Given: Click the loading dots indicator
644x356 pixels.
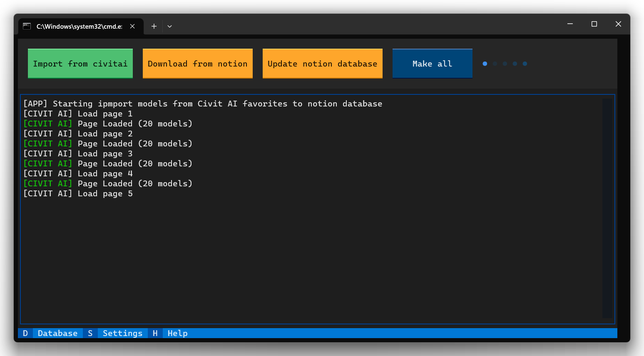Looking at the screenshot, I should click(x=505, y=64).
